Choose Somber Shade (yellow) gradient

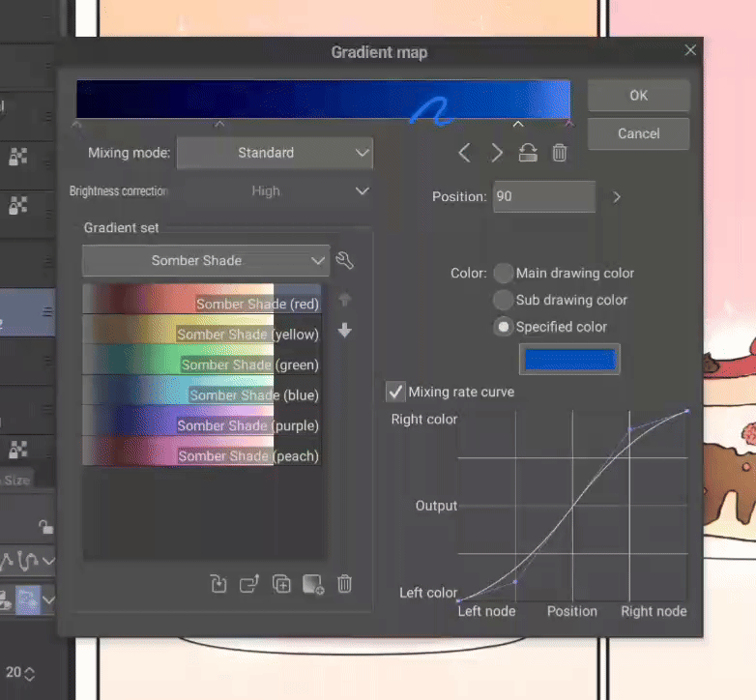(x=202, y=330)
